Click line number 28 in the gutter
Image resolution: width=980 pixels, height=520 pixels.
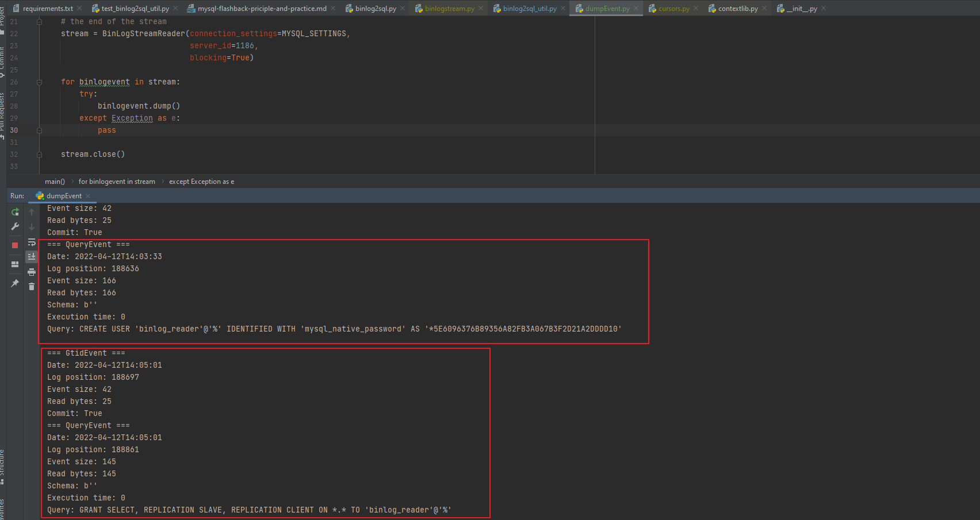pyautogui.click(x=14, y=106)
